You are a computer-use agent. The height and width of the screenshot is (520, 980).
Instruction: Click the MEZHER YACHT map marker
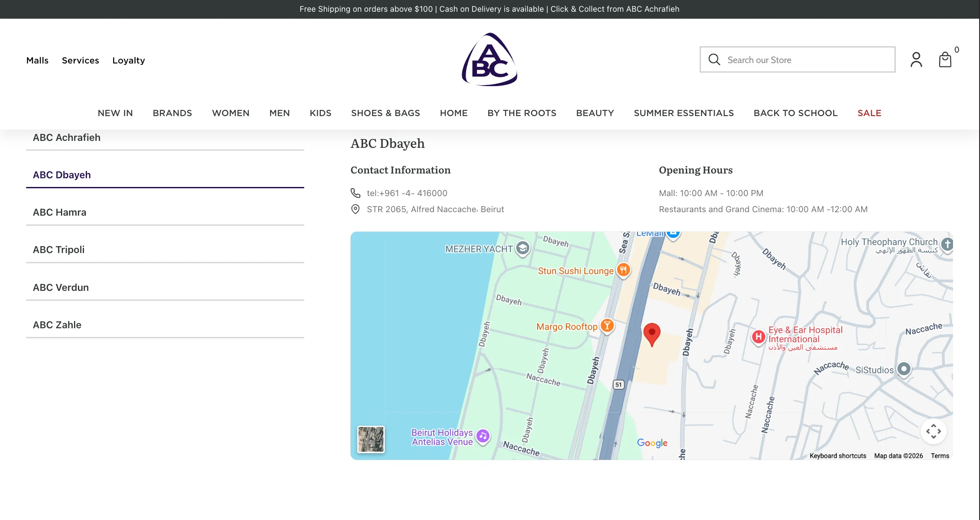[x=523, y=248]
